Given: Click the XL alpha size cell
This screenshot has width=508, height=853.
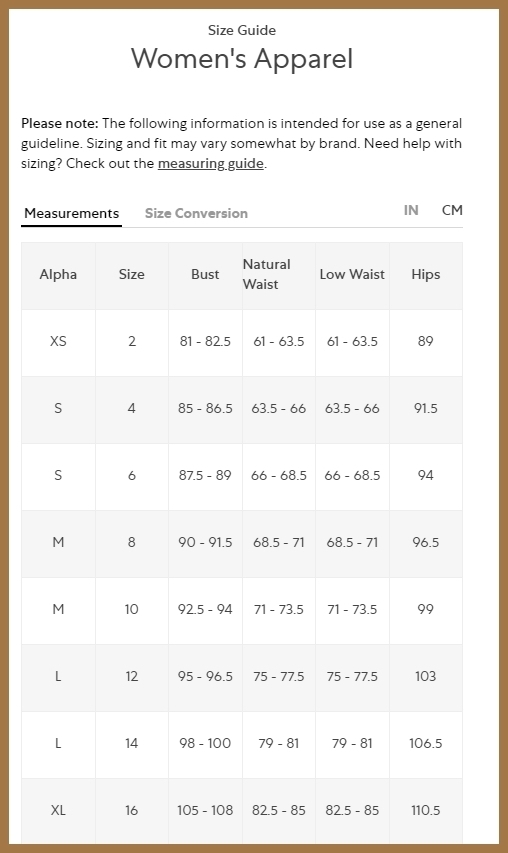Looking at the screenshot, I should [58, 810].
